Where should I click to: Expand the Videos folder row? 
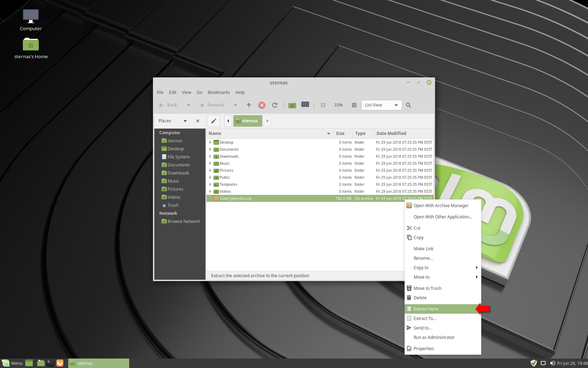click(x=210, y=191)
